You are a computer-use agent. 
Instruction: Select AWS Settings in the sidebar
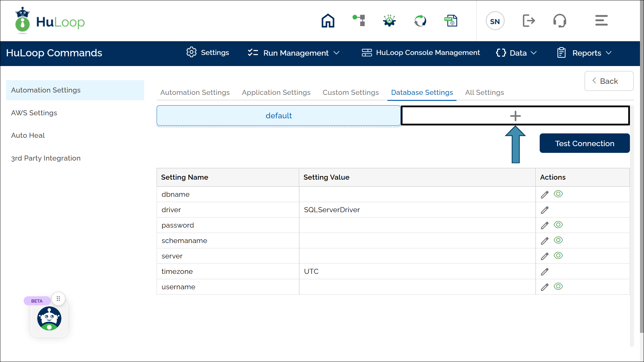(34, 113)
